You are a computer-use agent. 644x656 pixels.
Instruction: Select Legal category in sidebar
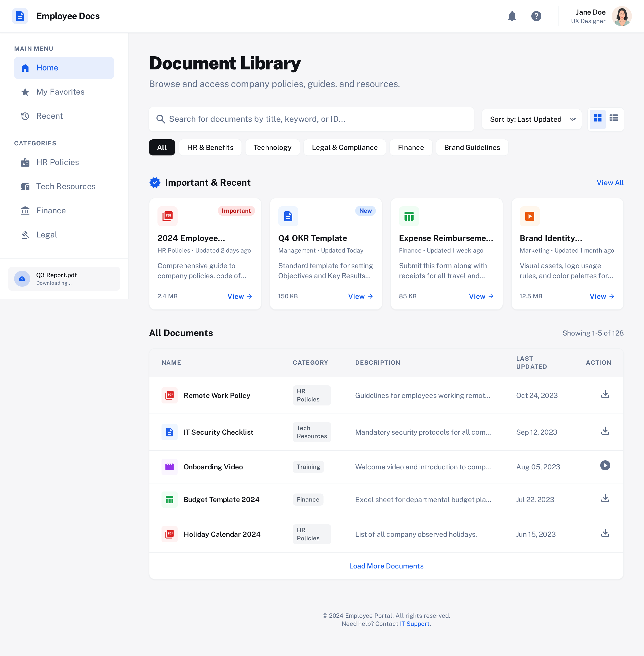tap(64, 235)
